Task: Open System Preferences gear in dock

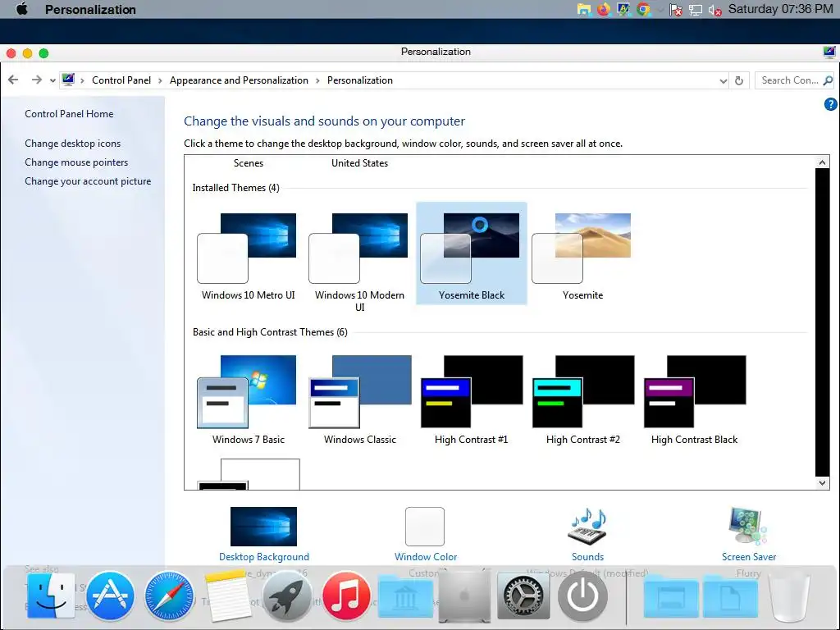Action: pos(523,596)
